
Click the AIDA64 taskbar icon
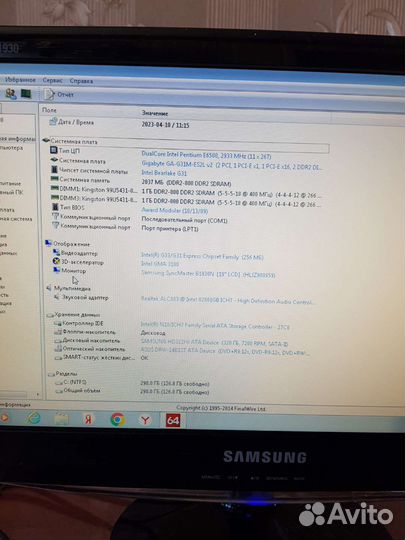[x=173, y=420]
